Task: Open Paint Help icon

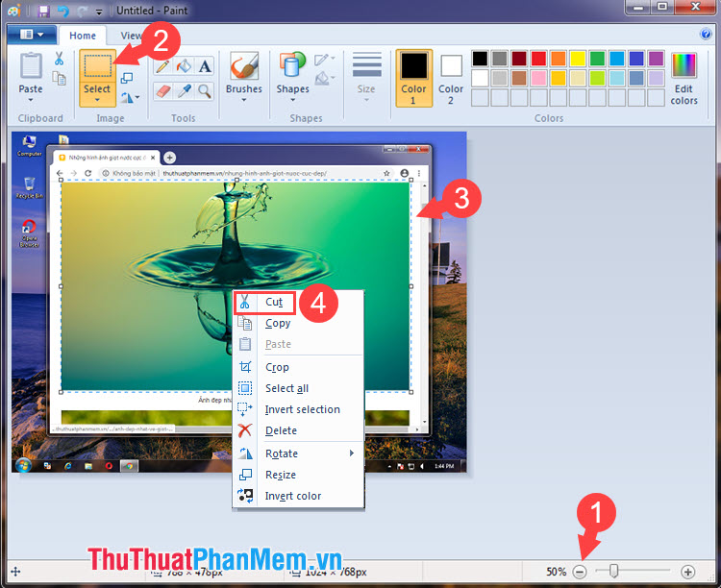Action: pyautogui.click(x=706, y=34)
